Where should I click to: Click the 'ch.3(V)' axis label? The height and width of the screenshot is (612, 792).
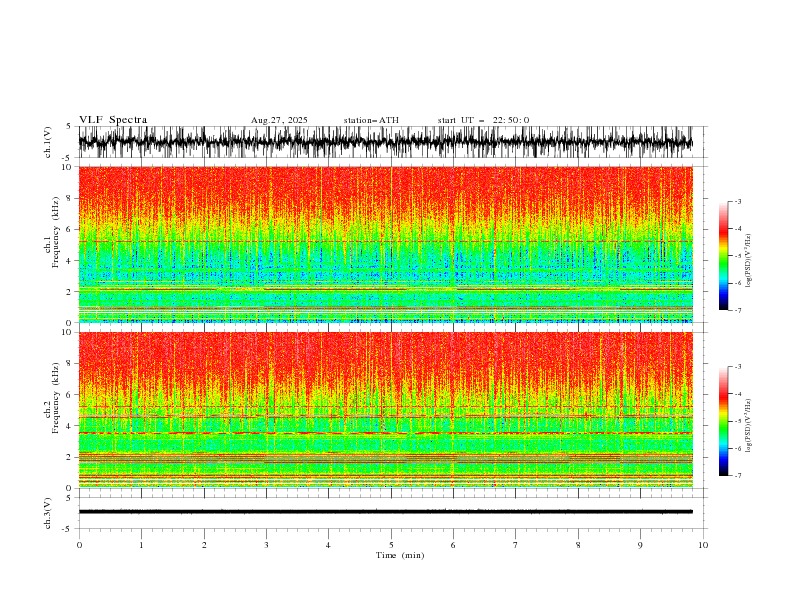point(48,513)
